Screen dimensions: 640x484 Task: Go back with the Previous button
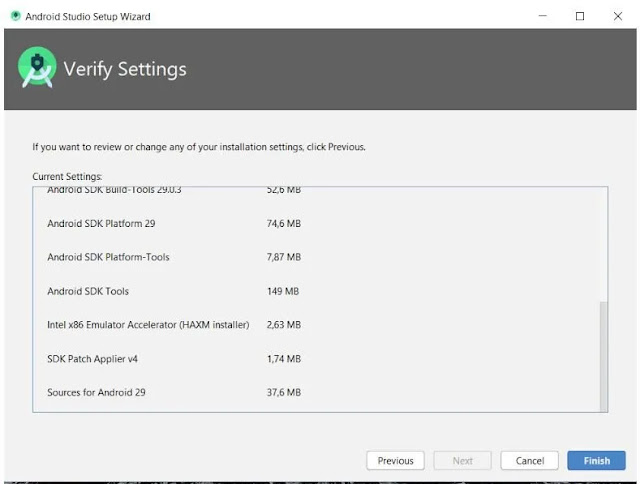point(395,460)
